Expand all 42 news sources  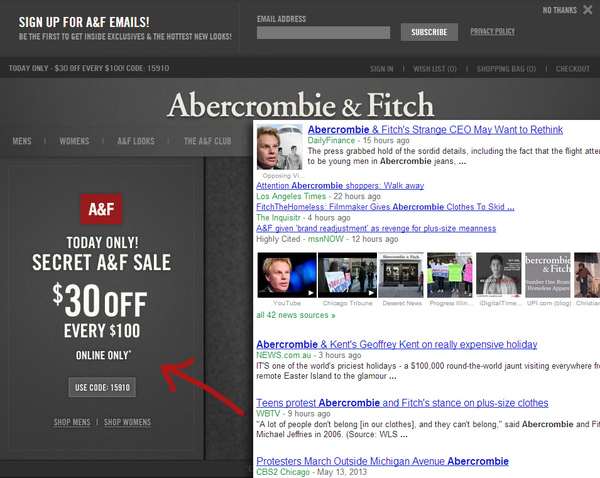pos(296,315)
